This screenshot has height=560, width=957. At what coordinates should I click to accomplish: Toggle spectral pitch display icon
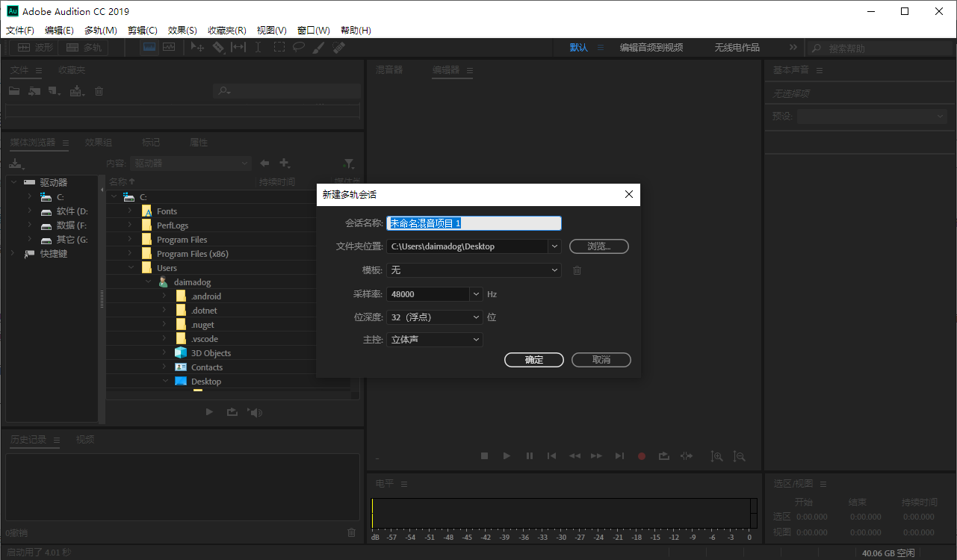(x=169, y=47)
